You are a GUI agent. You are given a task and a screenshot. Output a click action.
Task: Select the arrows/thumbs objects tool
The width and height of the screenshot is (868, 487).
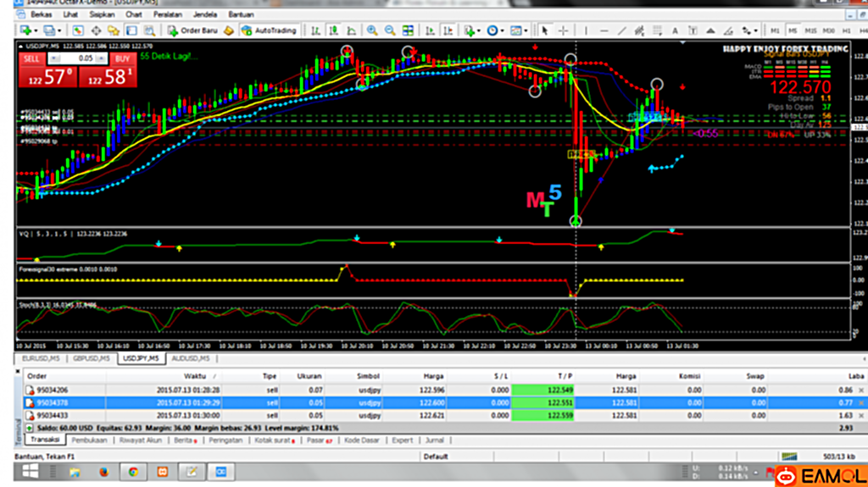point(747,30)
